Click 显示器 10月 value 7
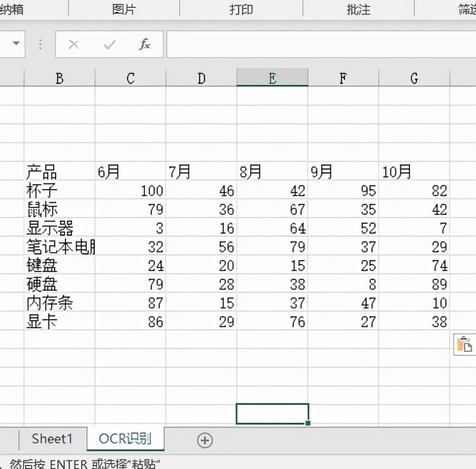Screen dimensions: 476x469 click(415, 227)
